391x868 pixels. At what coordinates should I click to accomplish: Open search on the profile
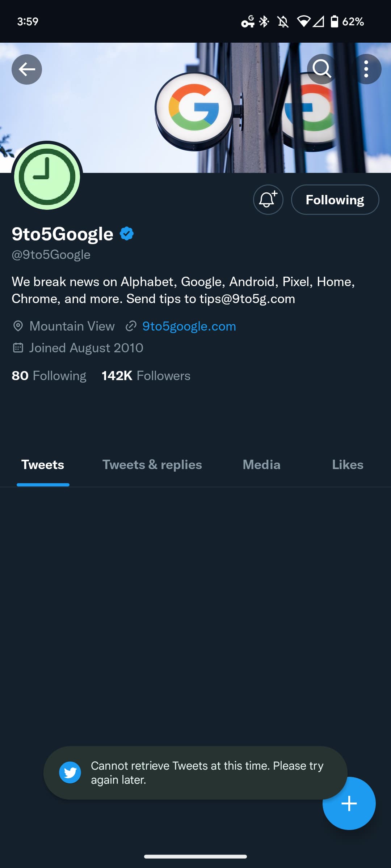321,69
